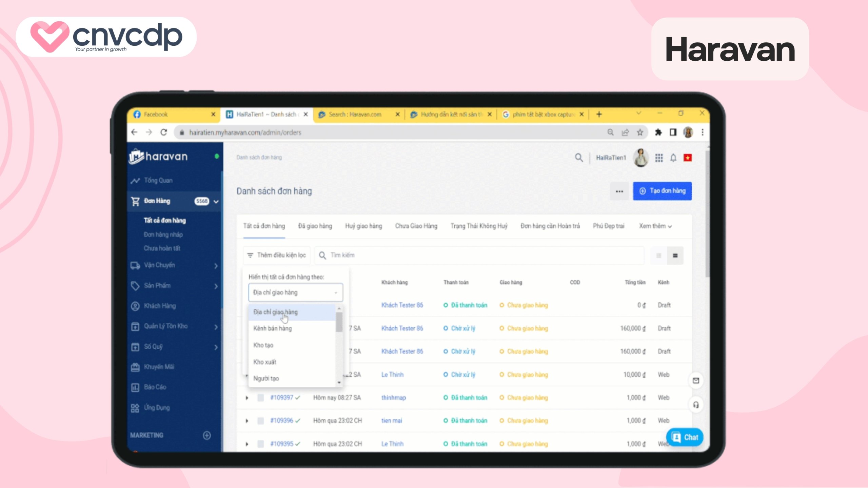The image size is (868, 488).
Task: Switch to Đã giao hàng tab
Action: click(315, 226)
